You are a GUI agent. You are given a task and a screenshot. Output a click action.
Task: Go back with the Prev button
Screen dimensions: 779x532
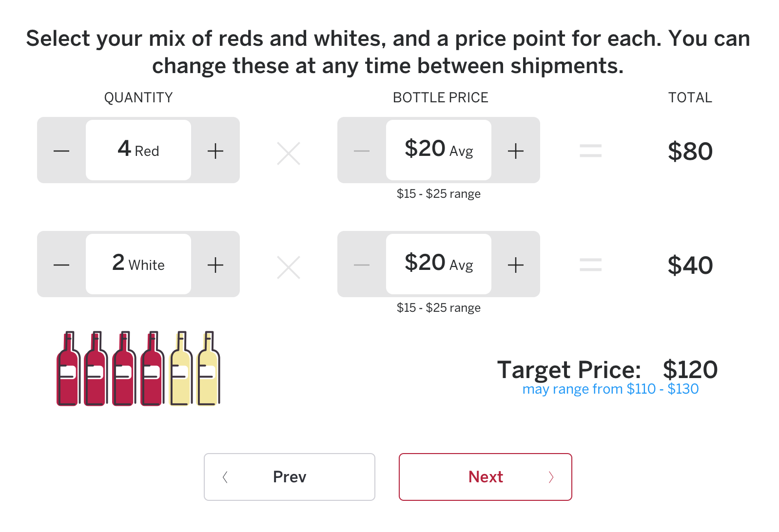point(290,476)
